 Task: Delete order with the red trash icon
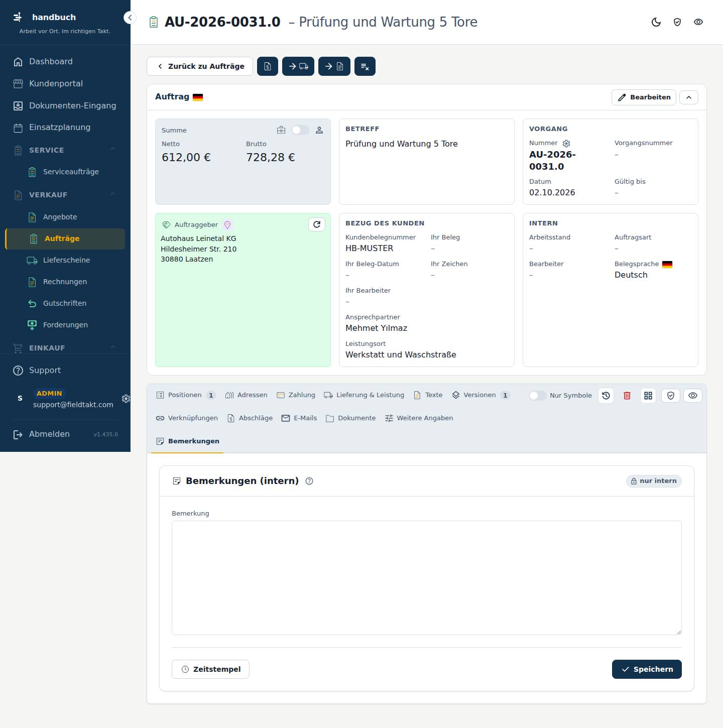[627, 396]
